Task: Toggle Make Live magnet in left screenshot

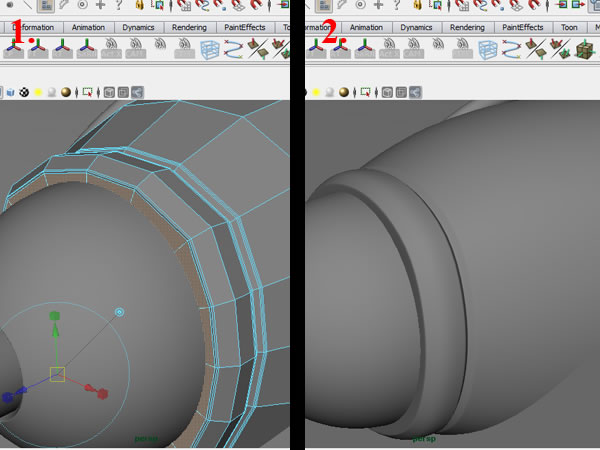Action: [256, 5]
